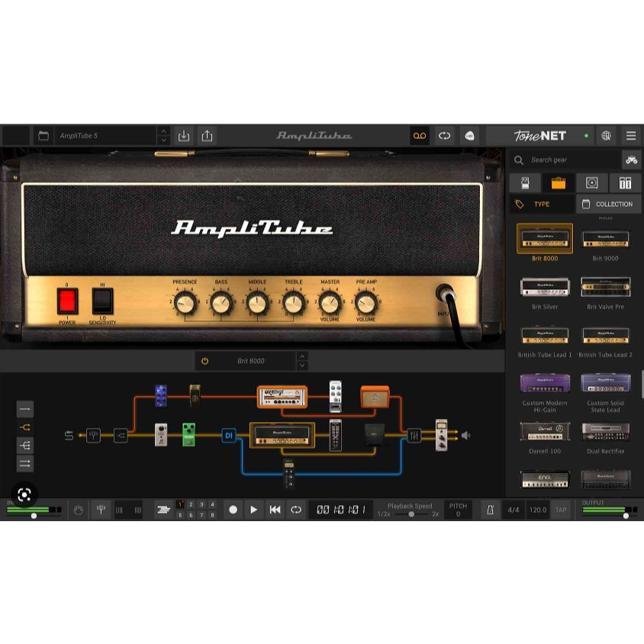This screenshot has height=644, width=644.
Task: Click the OUTPUT level slider handle
Action: (626, 516)
